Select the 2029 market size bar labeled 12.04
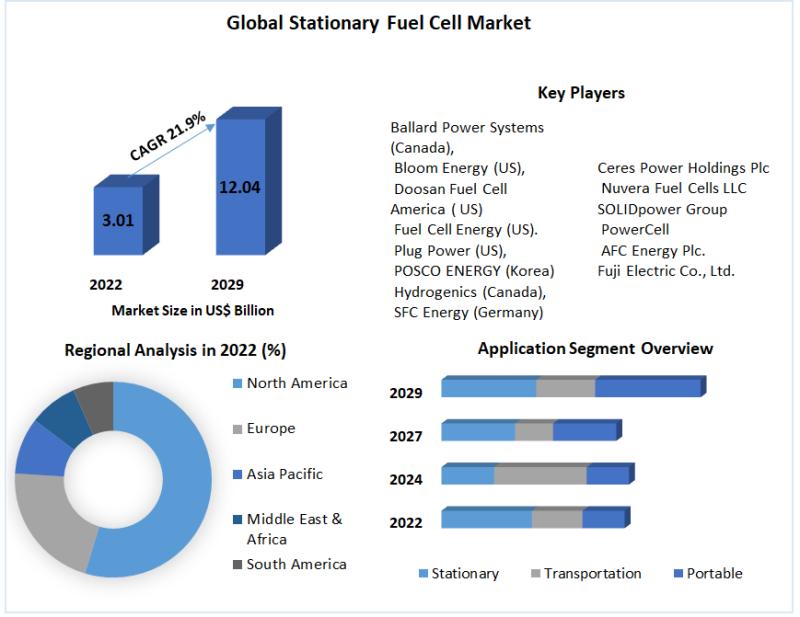The width and height of the screenshot is (800, 617). coord(248,181)
